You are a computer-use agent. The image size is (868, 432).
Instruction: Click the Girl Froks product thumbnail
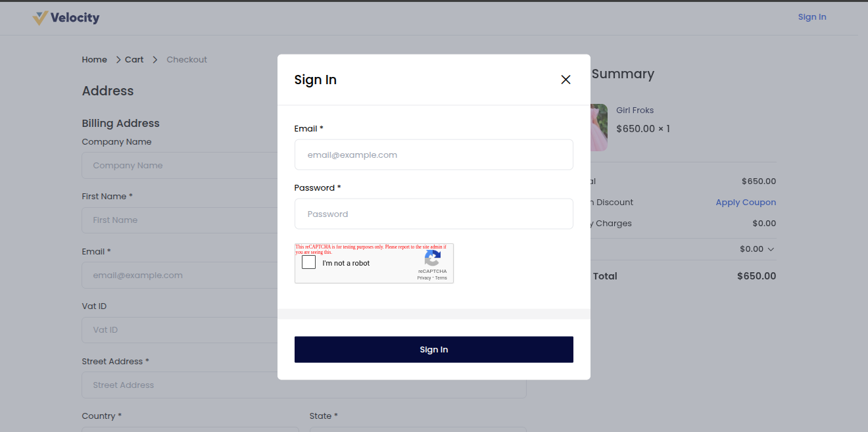(x=599, y=128)
